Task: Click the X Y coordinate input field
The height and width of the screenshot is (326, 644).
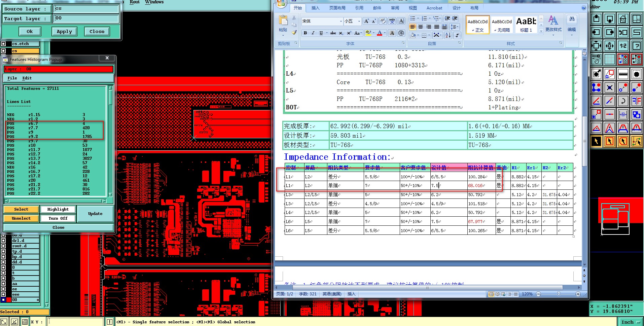Action: point(75,322)
